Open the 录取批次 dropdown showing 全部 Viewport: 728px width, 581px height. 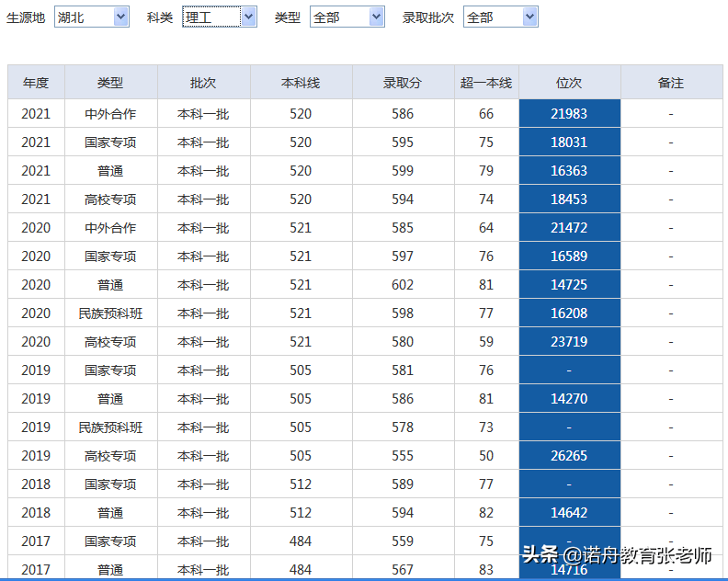pyautogui.click(x=500, y=17)
